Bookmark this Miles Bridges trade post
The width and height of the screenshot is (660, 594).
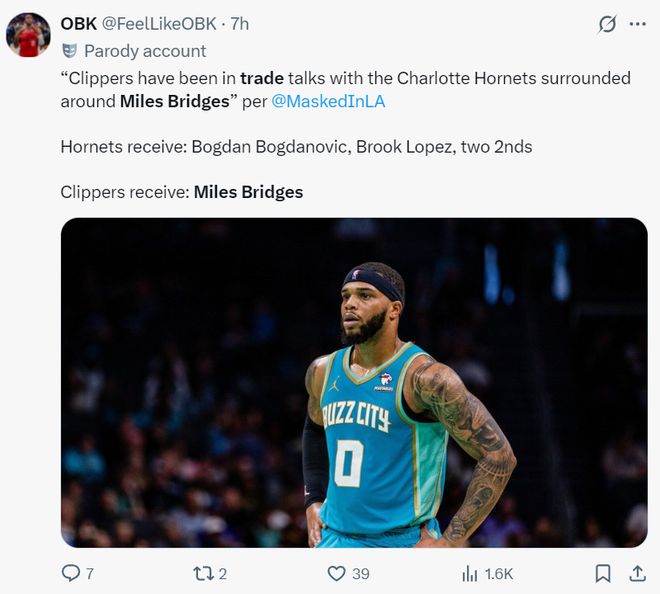[603, 573]
